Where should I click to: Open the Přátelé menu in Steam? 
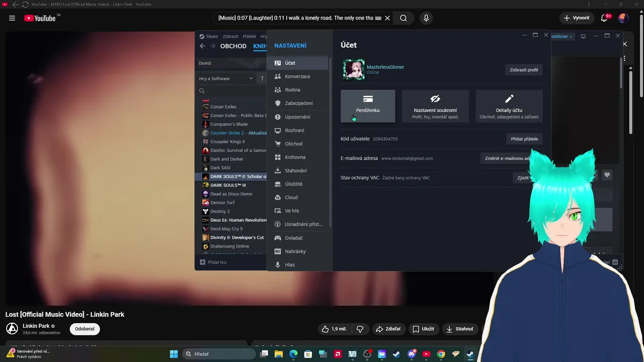(x=250, y=36)
